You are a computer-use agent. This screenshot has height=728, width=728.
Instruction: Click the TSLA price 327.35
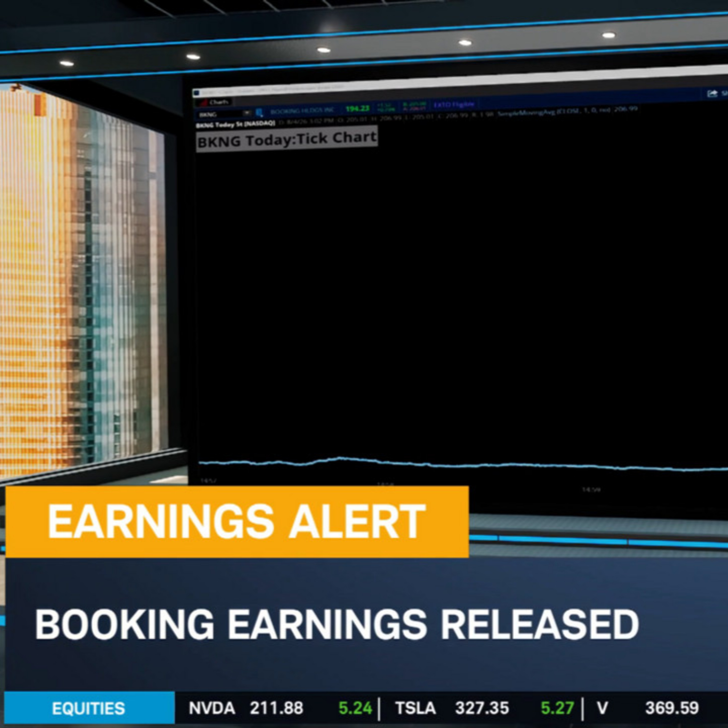[x=482, y=708]
